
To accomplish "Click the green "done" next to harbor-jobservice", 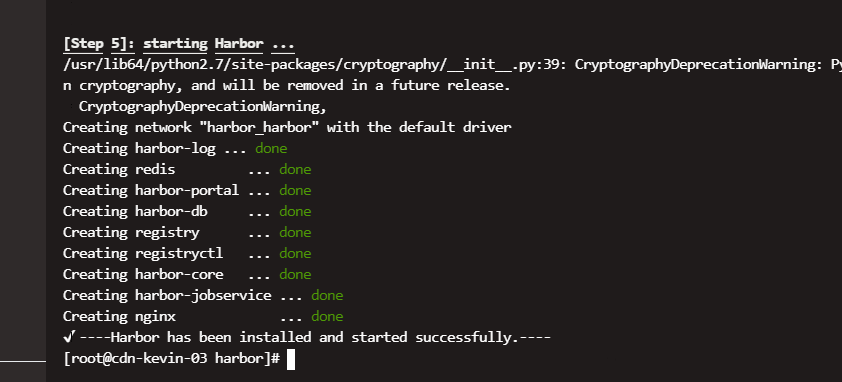I will click(327, 295).
